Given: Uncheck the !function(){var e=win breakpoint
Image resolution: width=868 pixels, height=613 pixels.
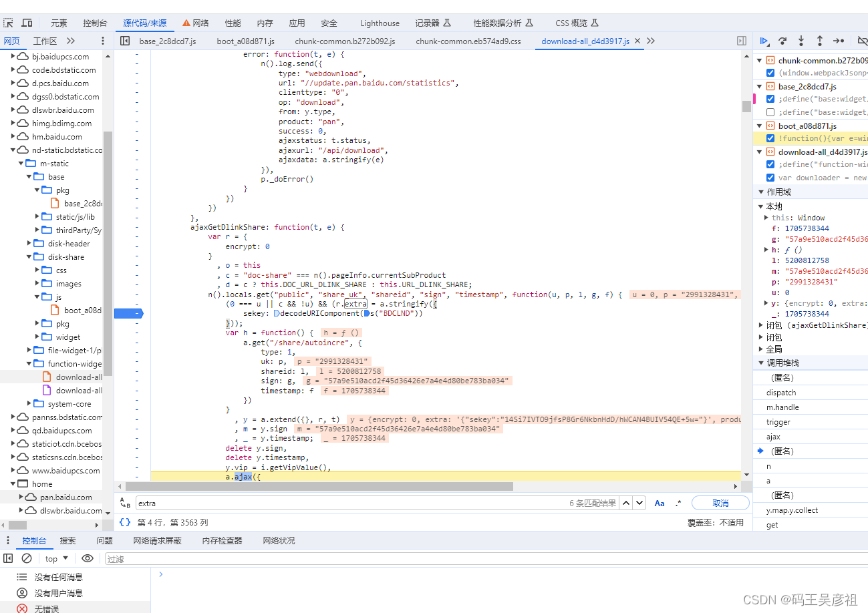Looking at the screenshot, I should pos(770,138).
